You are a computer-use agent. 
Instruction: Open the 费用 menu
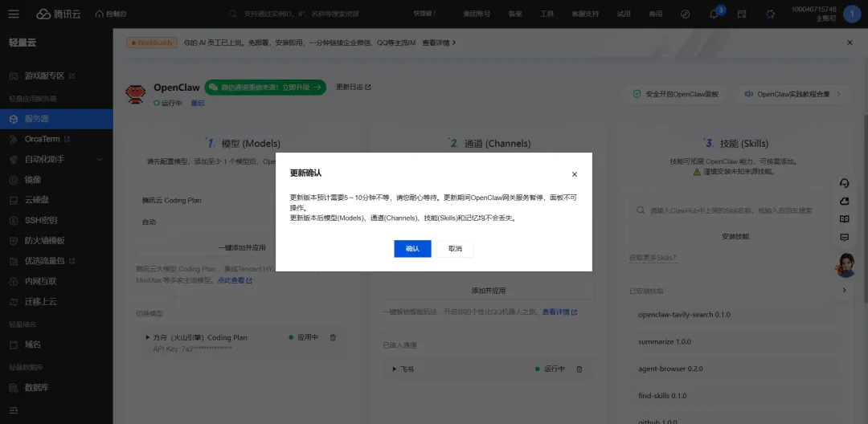(656, 14)
